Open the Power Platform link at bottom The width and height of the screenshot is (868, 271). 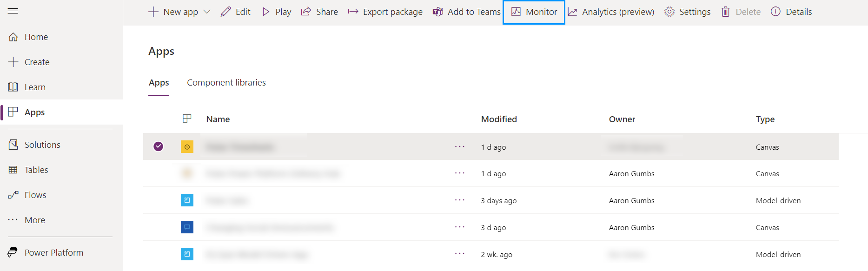(x=53, y=252)
